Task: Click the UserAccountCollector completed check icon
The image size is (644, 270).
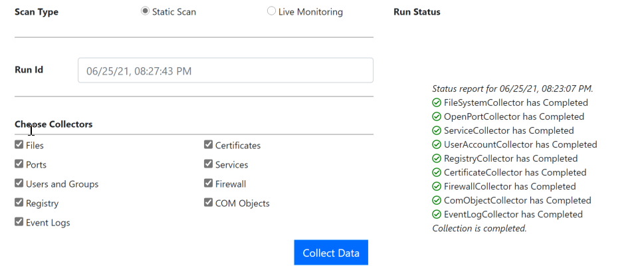Action: (x=437, y=145)
